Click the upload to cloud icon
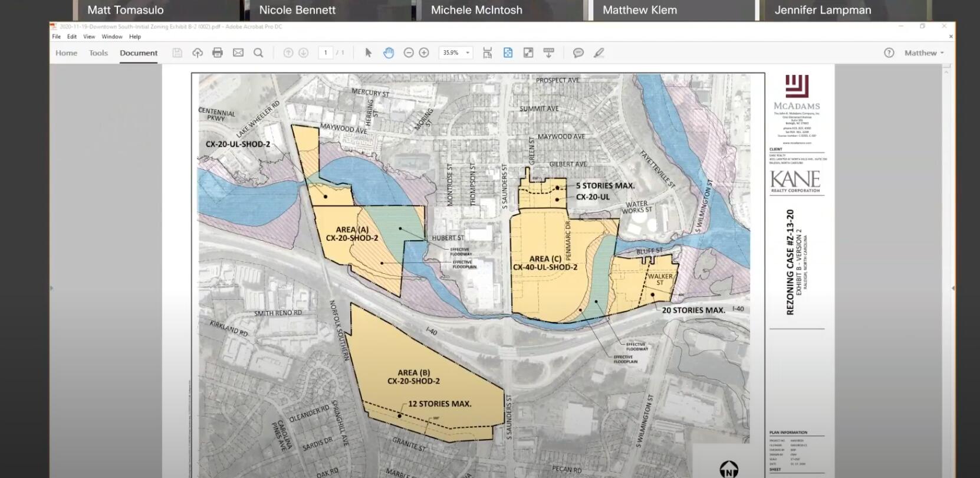Screen dimensions: 980x478 (198, 53)
